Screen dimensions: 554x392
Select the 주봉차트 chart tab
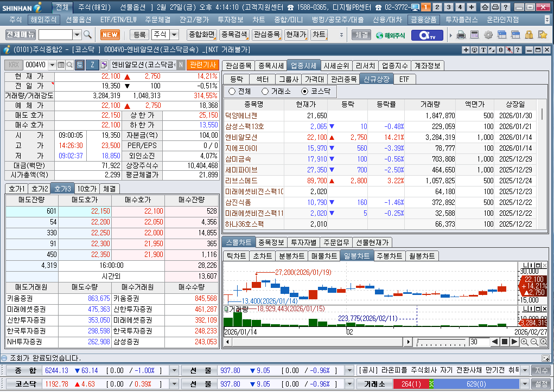coord(390,256)
